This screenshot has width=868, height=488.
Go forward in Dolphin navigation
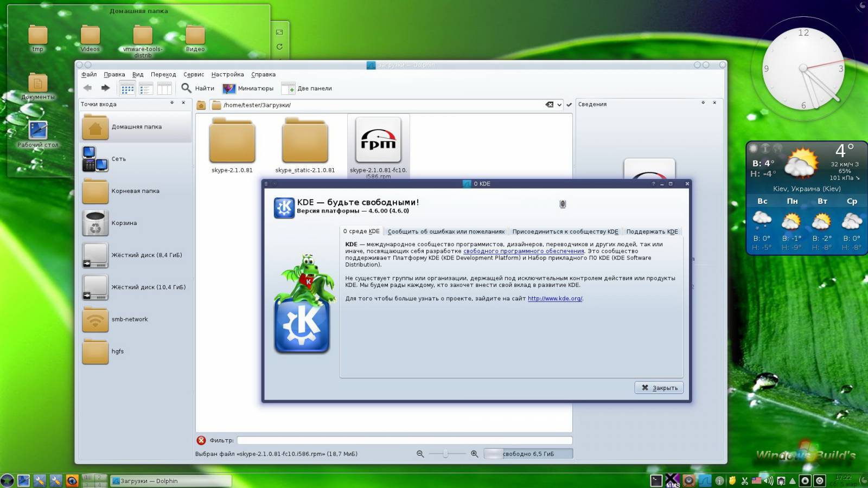(105, 88)
